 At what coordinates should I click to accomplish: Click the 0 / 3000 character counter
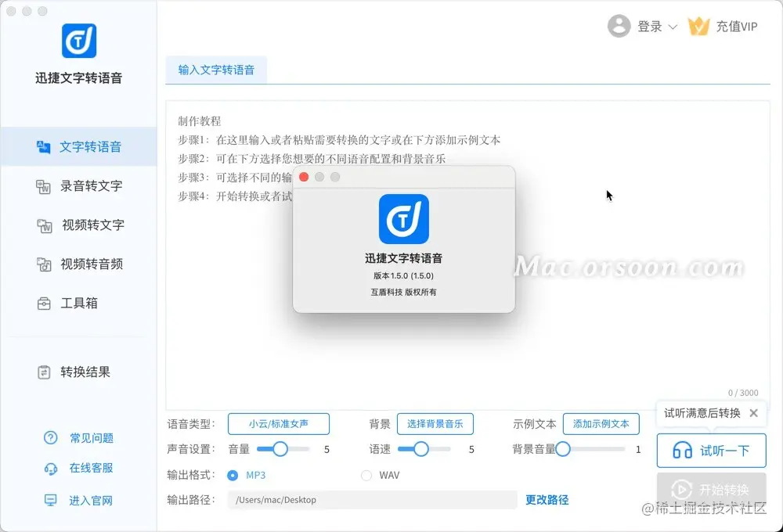pos(743,393)
